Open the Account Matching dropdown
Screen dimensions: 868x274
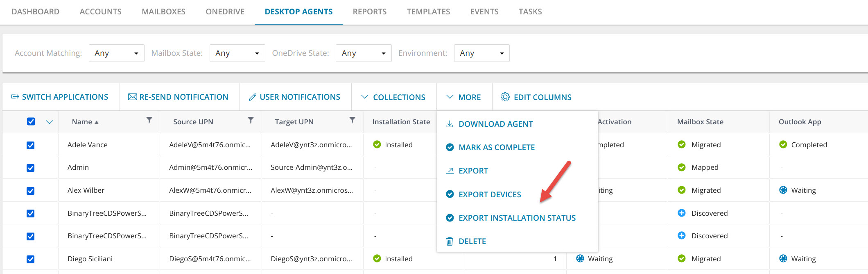117,53
